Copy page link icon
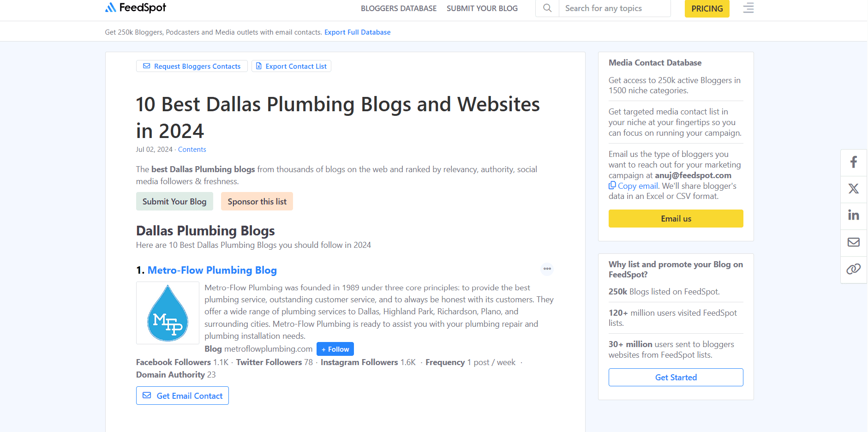 (854, 269)
